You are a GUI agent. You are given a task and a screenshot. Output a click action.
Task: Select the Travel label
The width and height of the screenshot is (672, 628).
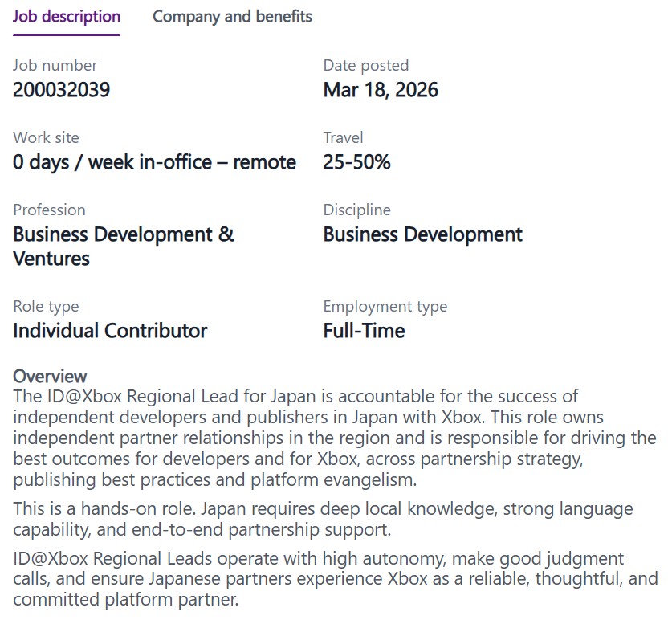coord(343,137)
